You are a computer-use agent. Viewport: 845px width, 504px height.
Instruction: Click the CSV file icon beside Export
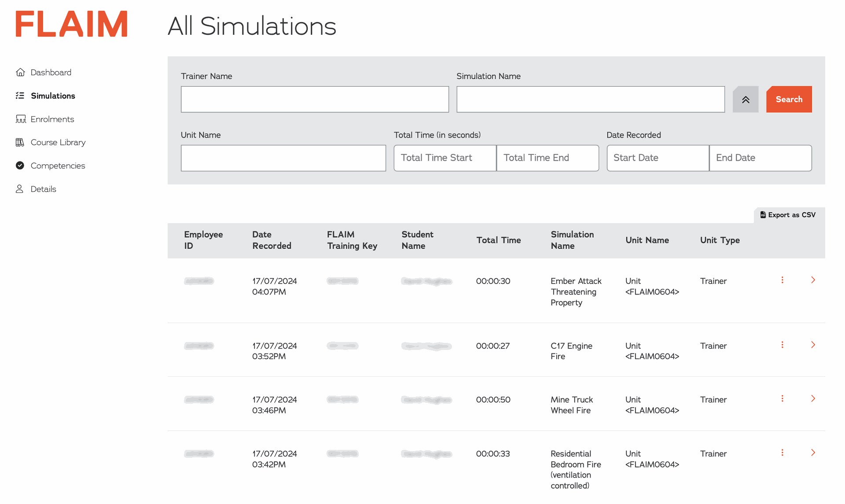763,215
